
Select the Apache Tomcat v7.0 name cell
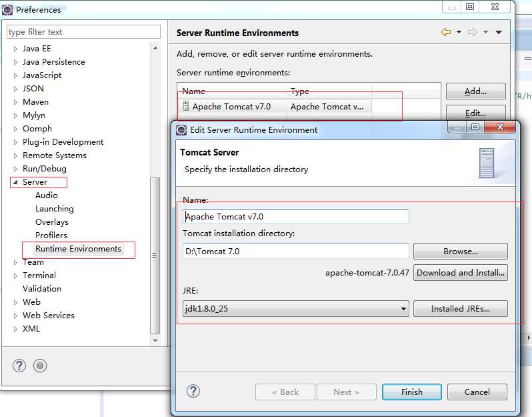pos(232,106)
